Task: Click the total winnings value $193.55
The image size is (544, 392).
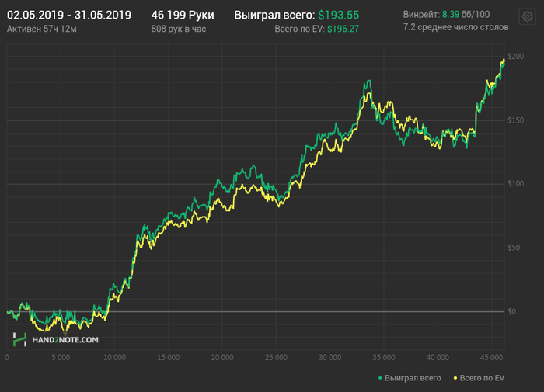Action: pos(339,15)
